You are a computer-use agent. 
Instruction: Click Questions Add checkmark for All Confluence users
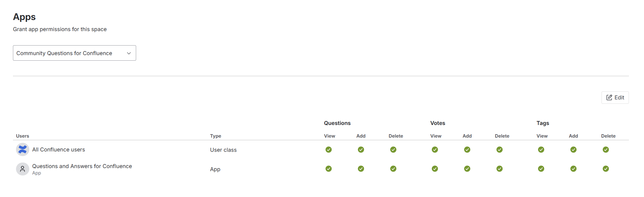[361, 150]
